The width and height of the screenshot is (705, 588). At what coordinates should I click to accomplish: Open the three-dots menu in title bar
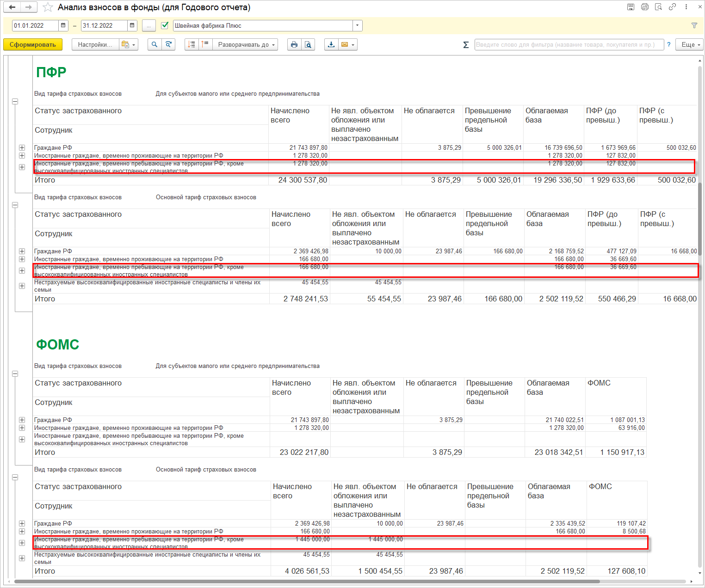[x=686, y=7]
